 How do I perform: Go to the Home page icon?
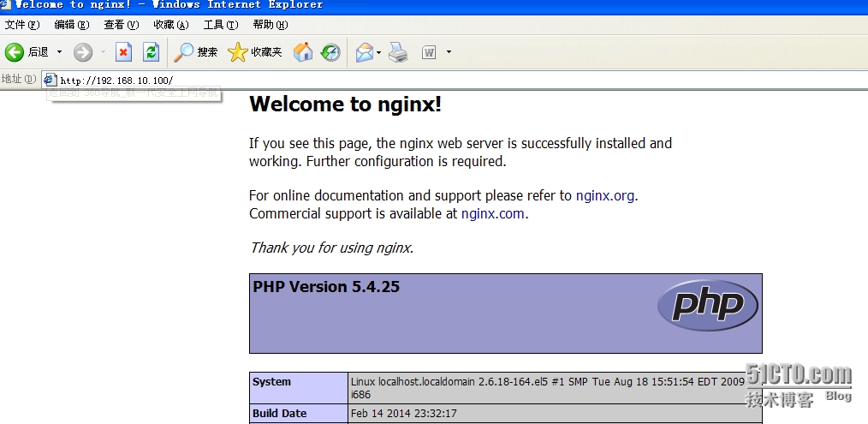point(303,52)
